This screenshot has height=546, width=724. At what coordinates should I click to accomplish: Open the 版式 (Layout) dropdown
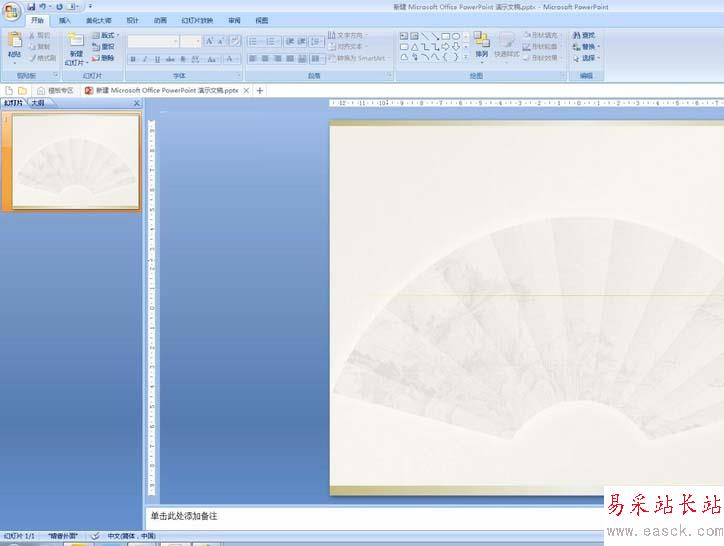(x=106, y=35)
